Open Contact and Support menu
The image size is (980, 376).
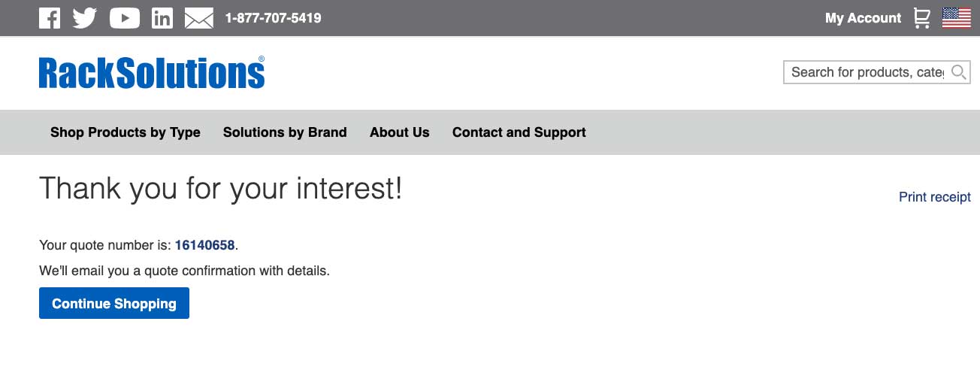519,132
